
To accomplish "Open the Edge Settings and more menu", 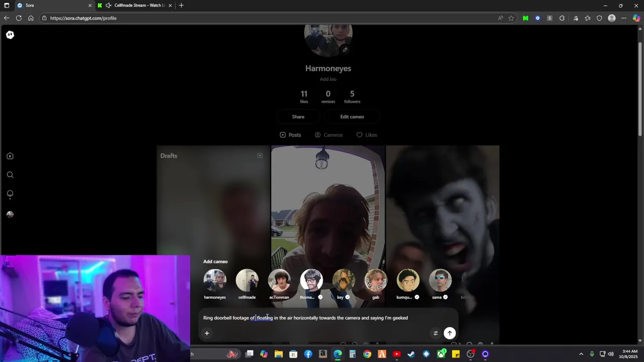I will (624, 18).
